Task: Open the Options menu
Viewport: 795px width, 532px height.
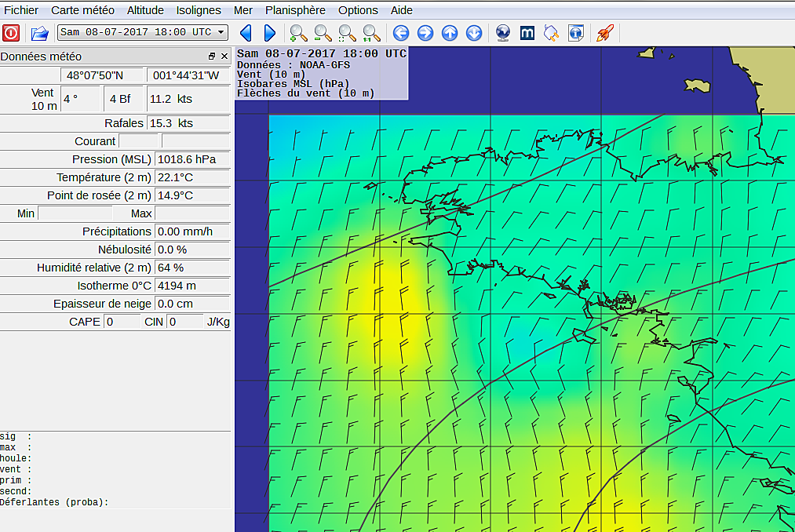Action: (358, 10)
